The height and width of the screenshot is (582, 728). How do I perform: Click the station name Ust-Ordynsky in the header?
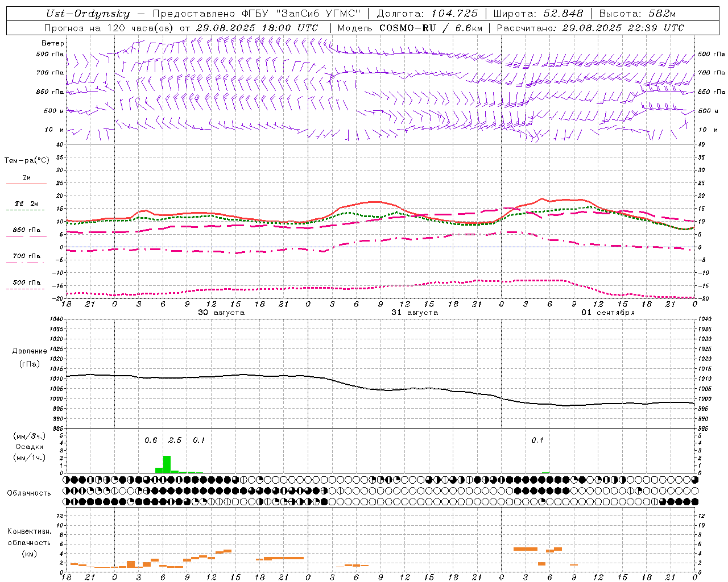[88, 14]
